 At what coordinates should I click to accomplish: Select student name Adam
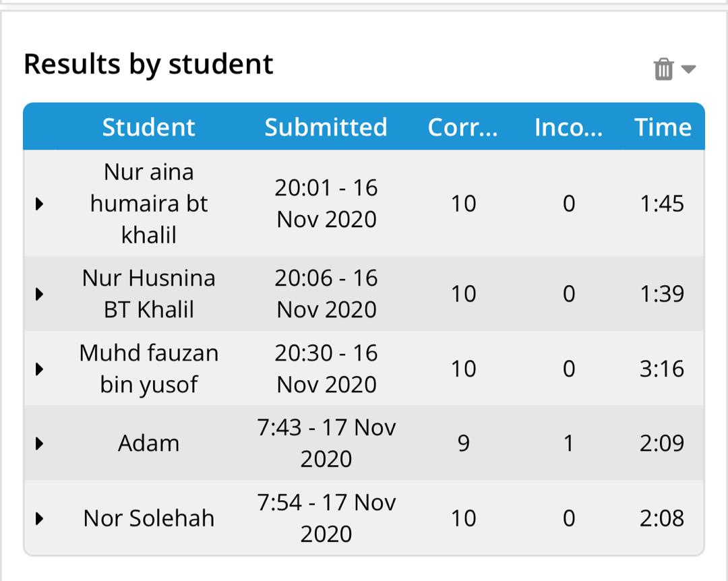pos(148,444)
